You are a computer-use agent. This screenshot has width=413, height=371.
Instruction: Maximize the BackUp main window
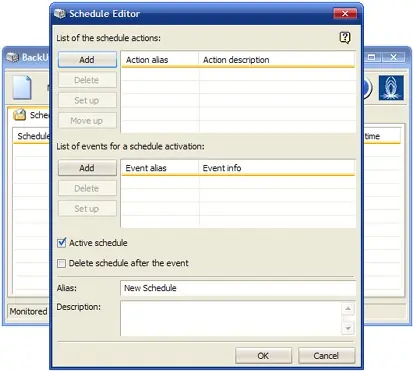(x=371, y=57)
